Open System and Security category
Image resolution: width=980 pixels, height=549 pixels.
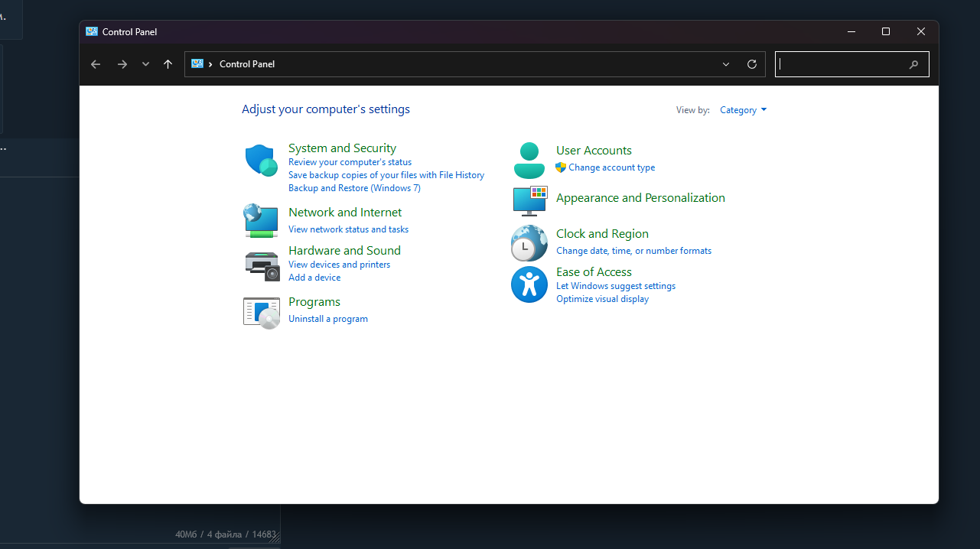(x=342, y=148)
